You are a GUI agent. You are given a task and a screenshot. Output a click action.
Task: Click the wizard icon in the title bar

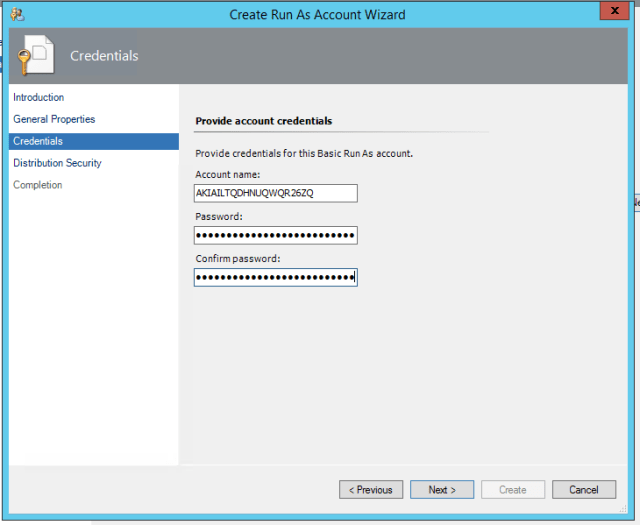19,14
